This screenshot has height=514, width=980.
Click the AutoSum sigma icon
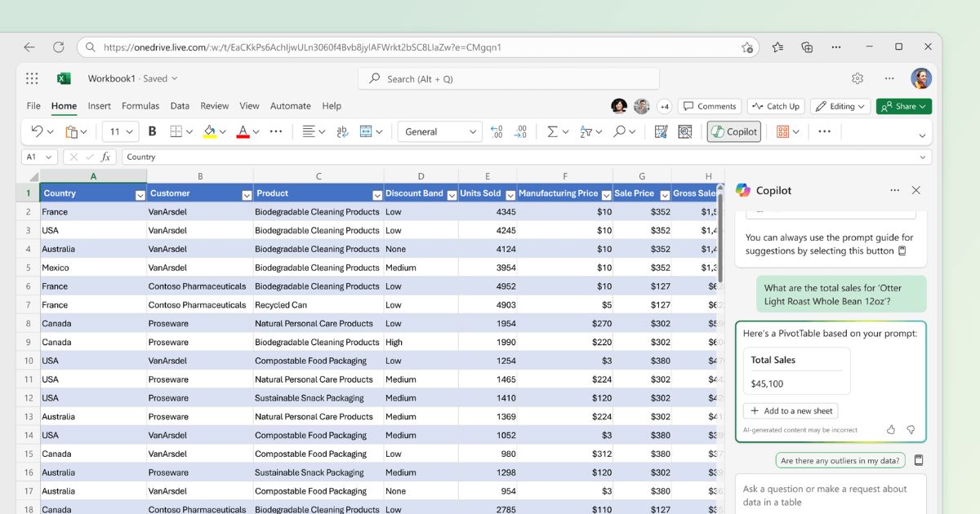pos(552,131)
